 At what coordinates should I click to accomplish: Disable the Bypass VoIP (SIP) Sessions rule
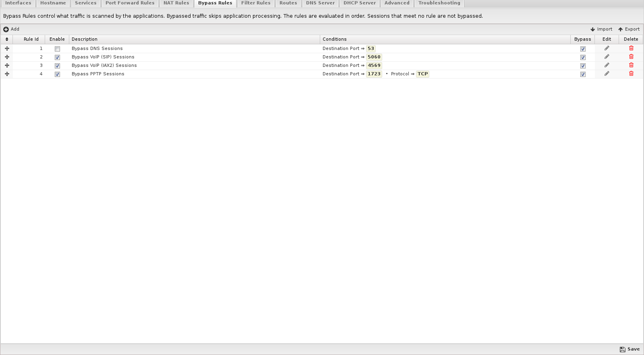point(57,57)
